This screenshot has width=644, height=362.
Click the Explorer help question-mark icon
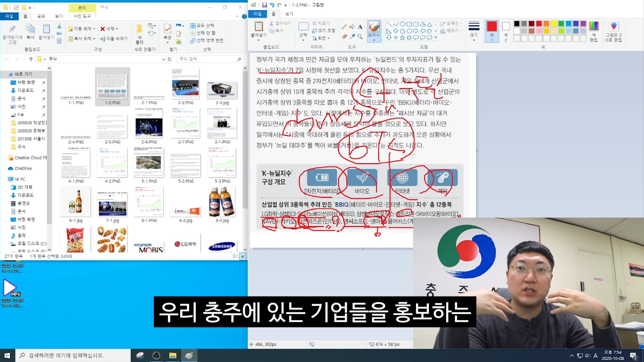coord(244,16)
